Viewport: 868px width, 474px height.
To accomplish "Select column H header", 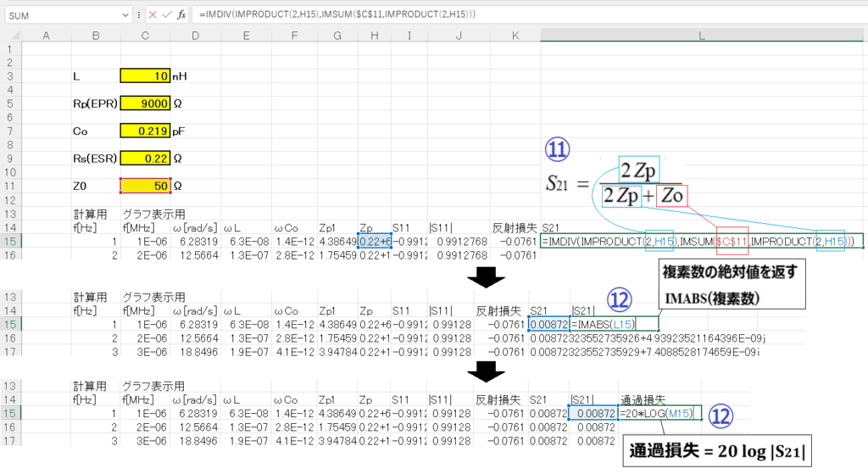I will [x=374, y=34].
